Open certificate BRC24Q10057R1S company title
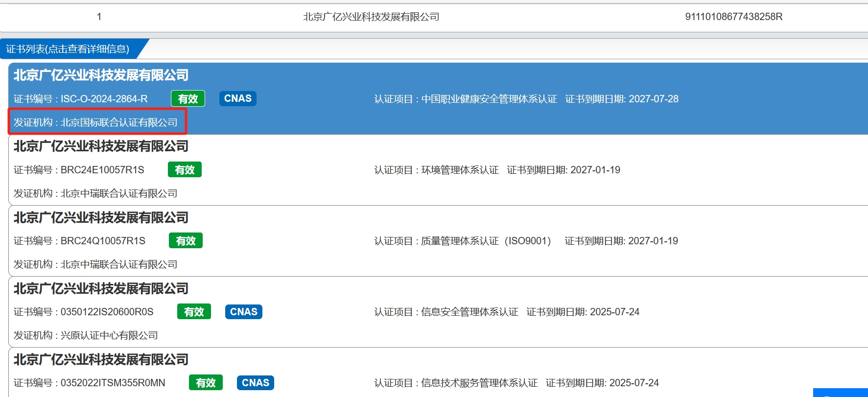Screen dimensions: 868x397 pos(101,217)
